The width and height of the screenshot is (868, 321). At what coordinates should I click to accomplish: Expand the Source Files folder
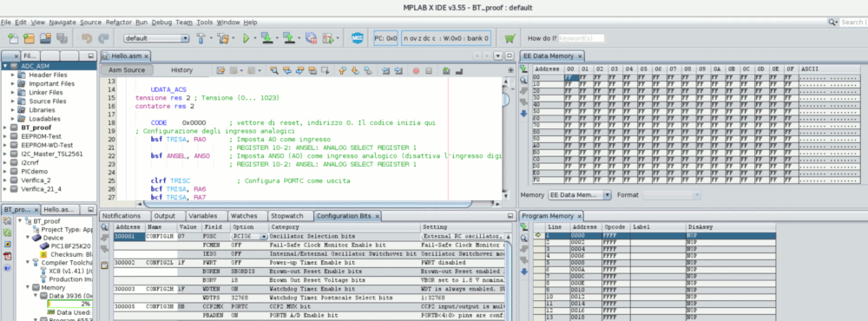click(13, 101)
